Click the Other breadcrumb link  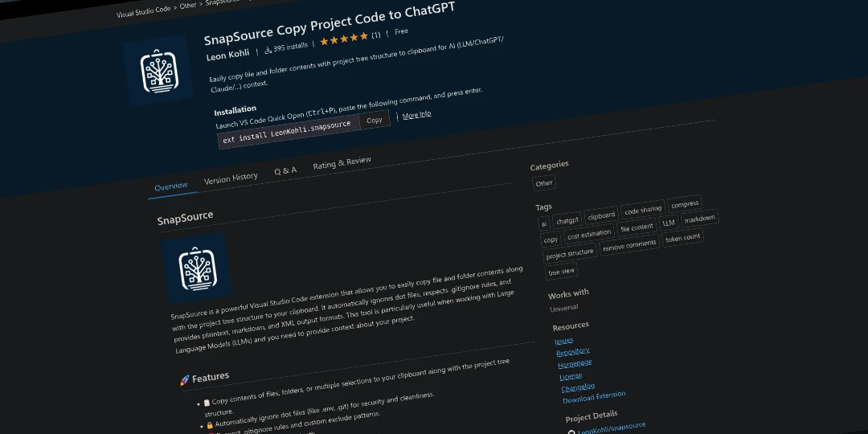coord(188,6)
